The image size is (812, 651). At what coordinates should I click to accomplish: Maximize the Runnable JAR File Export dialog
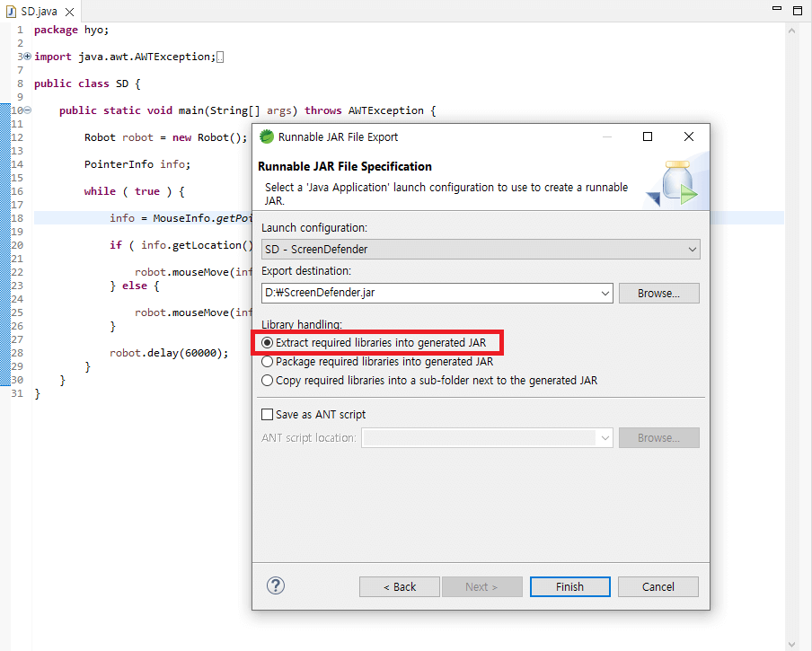pos(648,136)
